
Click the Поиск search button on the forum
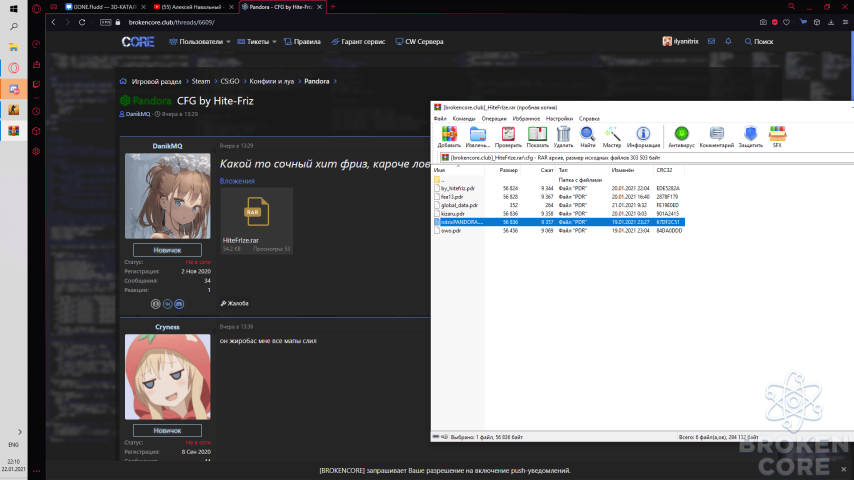pyautogui.click(x=759, y=41)
